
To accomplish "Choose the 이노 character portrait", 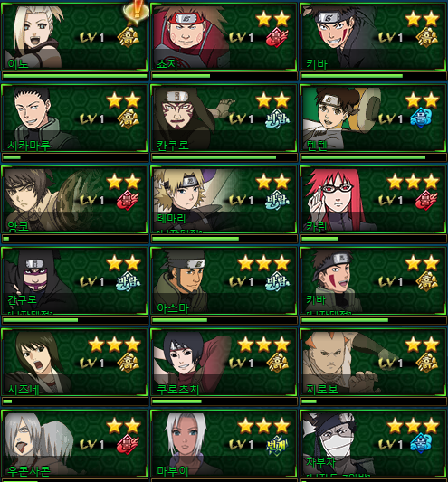I will pos(36,36).
